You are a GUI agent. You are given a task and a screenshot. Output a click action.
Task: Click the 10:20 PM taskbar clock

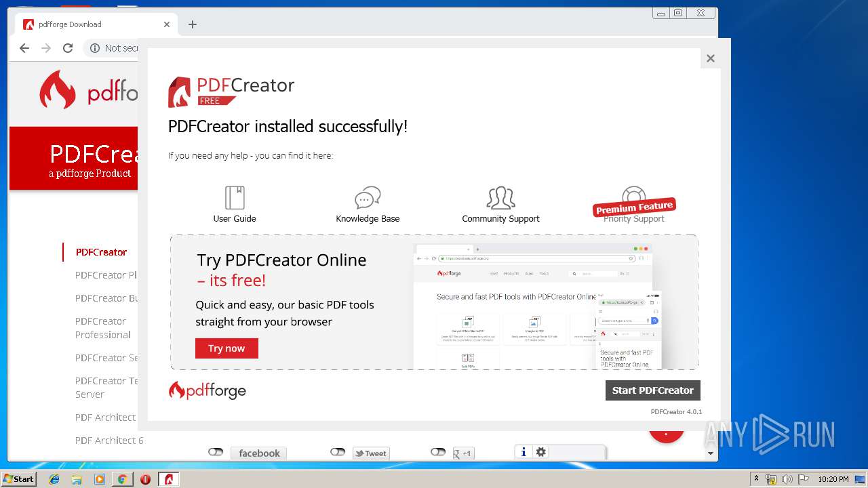pos(833,479)
